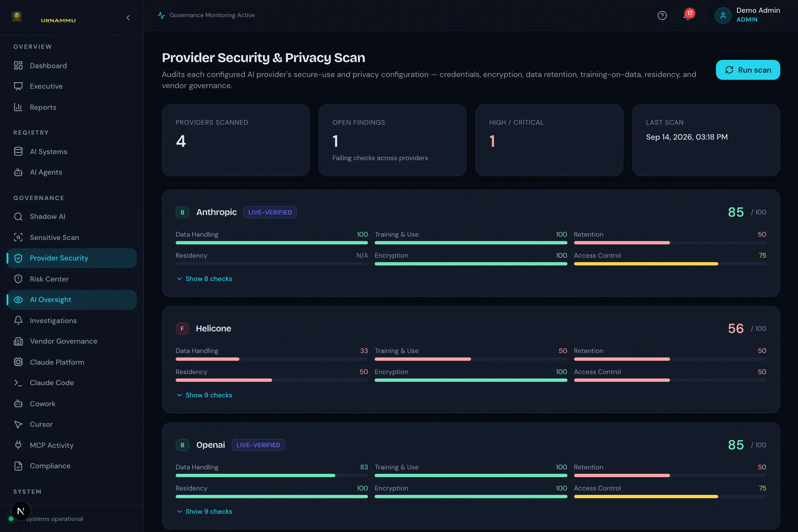Open notifications bell with 17 badge

(688, 15)
